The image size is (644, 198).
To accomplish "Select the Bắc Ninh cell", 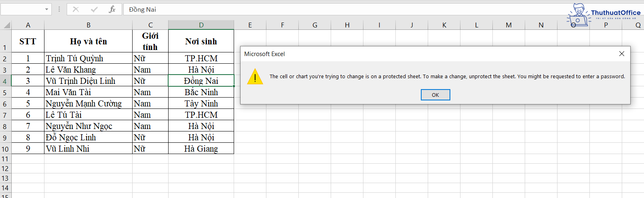I will [x=201, y=92].
